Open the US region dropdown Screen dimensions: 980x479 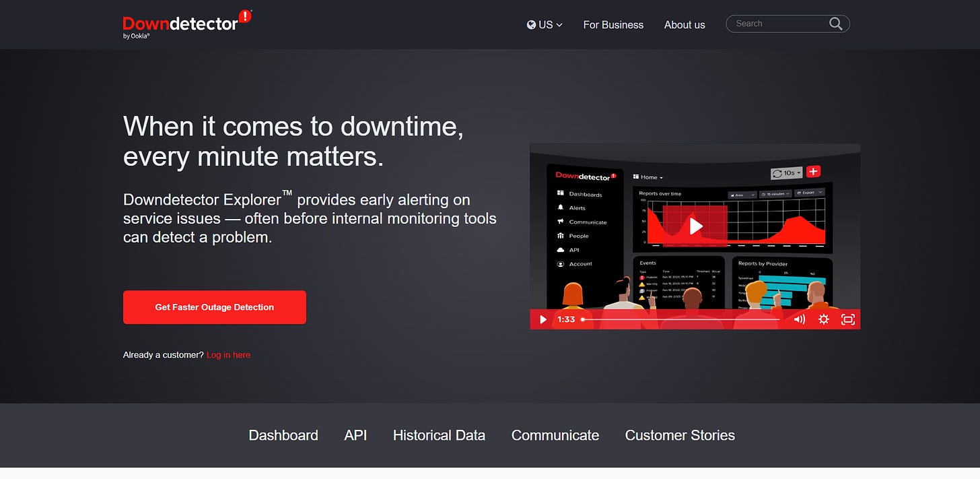547,24
